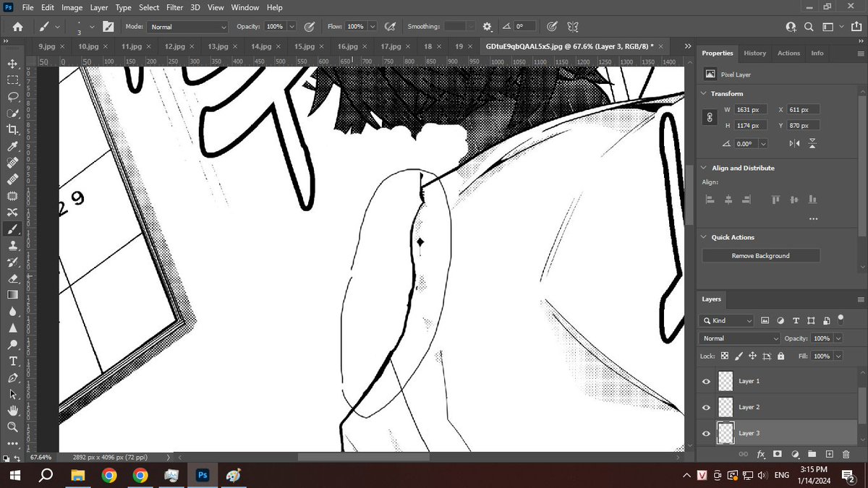Image resolution: width=868 pixels, height=488 pixels.
Task: Toggle lock position
Action: click(x=752, y=356)
